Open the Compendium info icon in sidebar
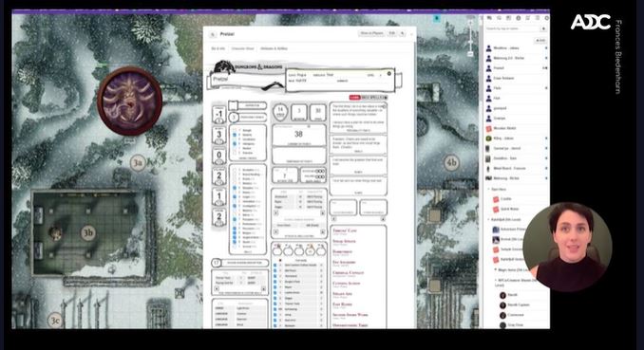Viewport: 644px width, 350px height. [519, 18]
